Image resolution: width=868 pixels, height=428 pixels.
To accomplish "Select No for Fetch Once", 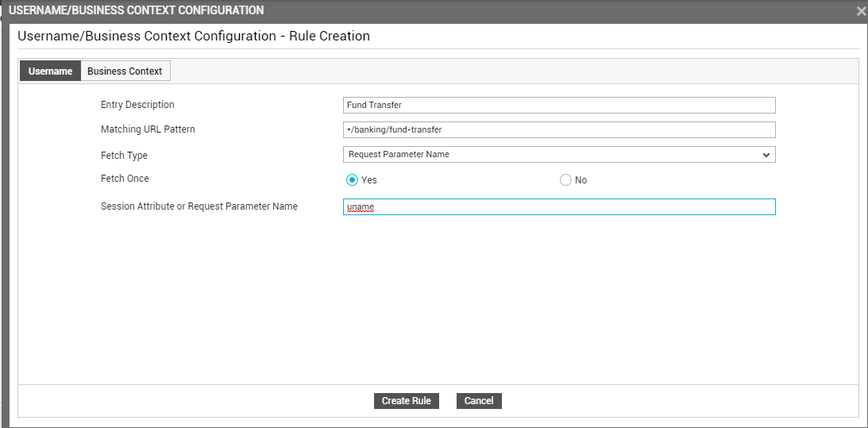I will (x=565, y=180).
